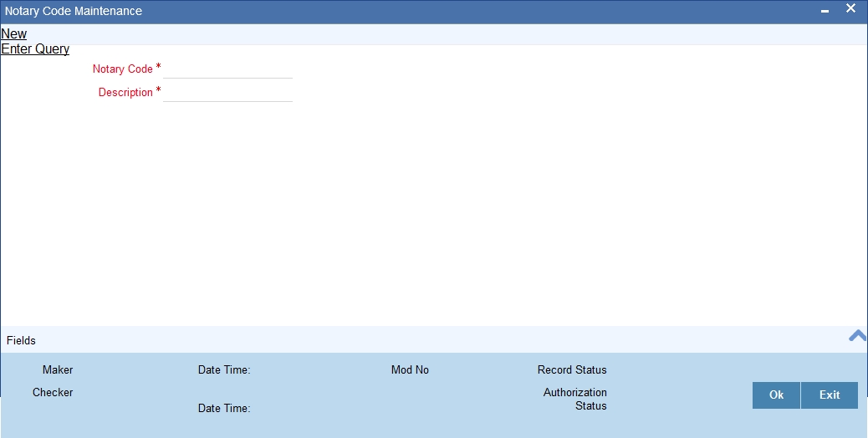Click the Description label
Viewport: 868px width, 438px height.
[x=125, y=92]
